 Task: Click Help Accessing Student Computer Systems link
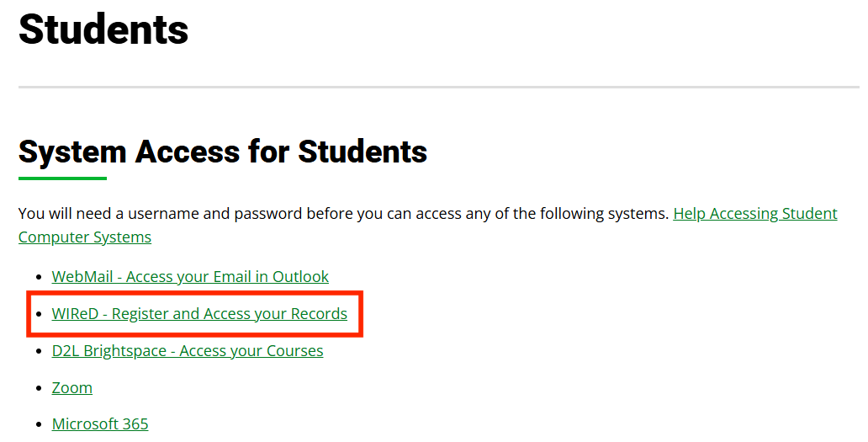pos(754,214)
